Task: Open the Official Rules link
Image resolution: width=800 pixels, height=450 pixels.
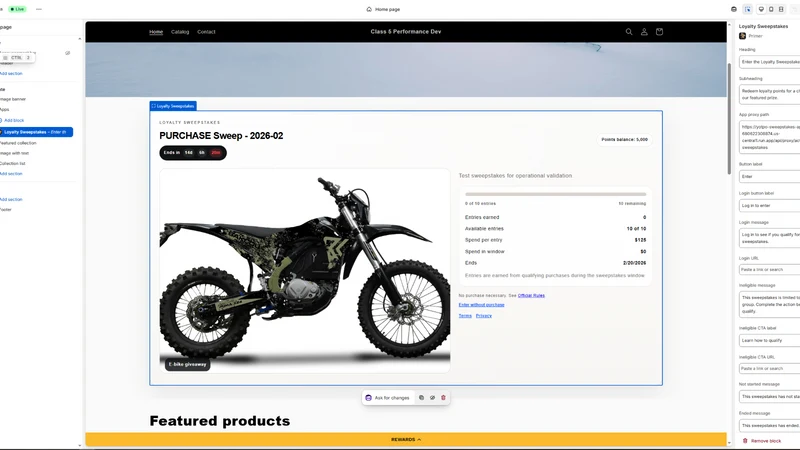Action: click(531, 295)
